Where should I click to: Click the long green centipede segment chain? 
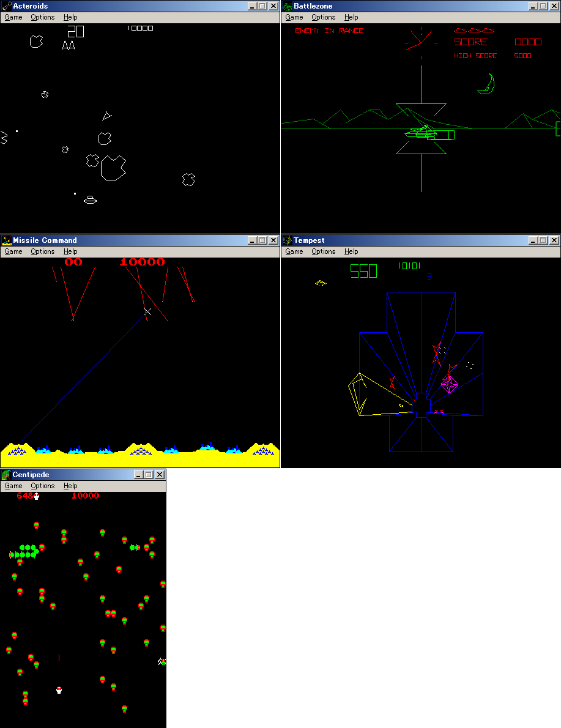point(24,552)
